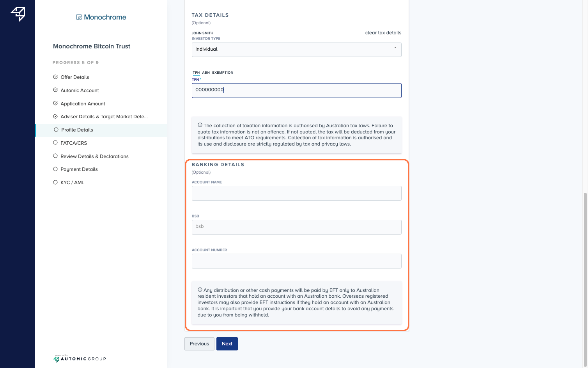Click the Adviser Details completed check icon
588x368 pixels.
click(x=55, y=116)
